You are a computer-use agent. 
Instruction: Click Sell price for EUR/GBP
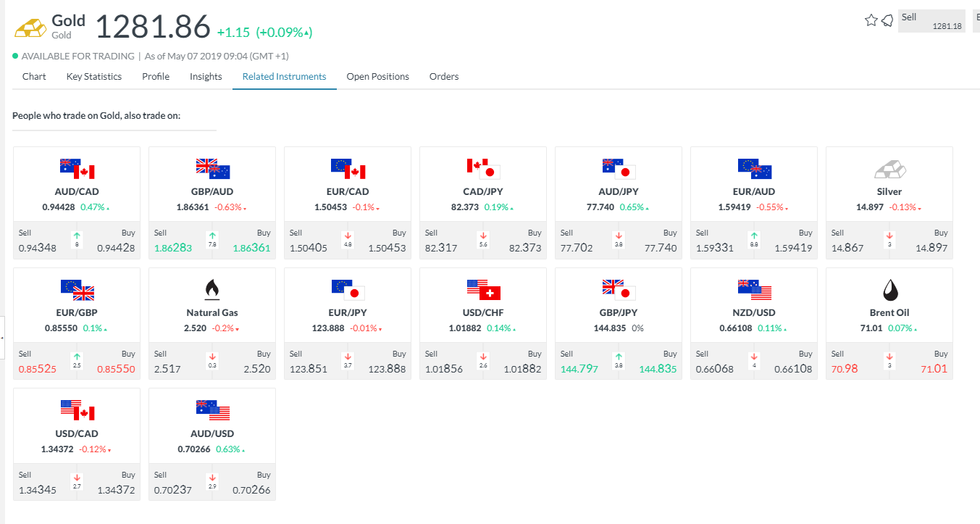coord(38,369)
